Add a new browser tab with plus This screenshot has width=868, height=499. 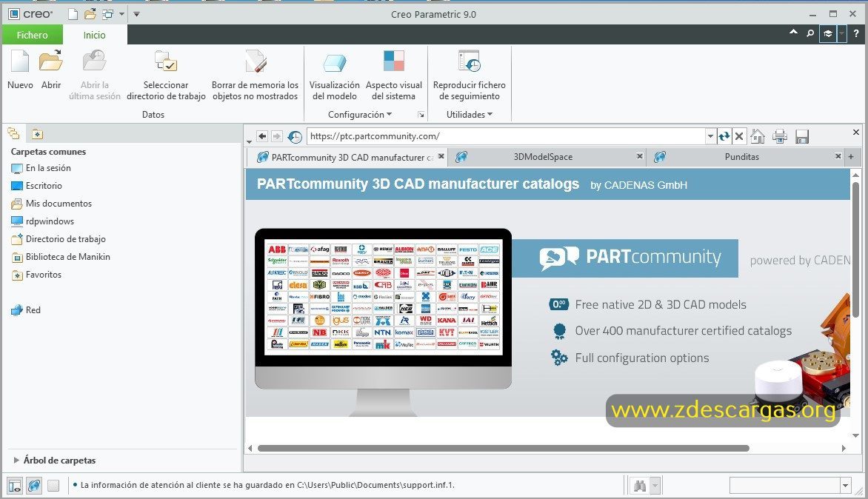pos(851,156)
